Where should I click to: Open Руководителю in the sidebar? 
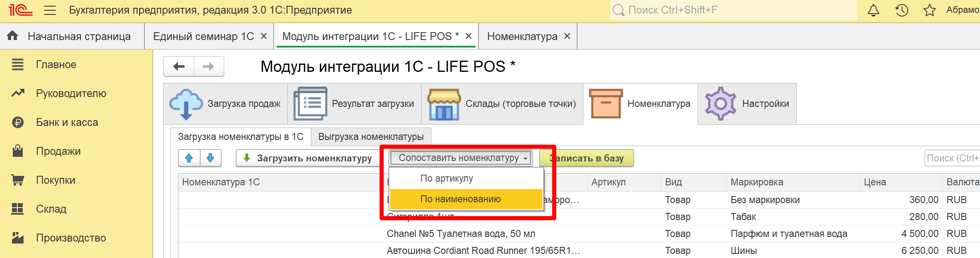click(x=71, y=93)
